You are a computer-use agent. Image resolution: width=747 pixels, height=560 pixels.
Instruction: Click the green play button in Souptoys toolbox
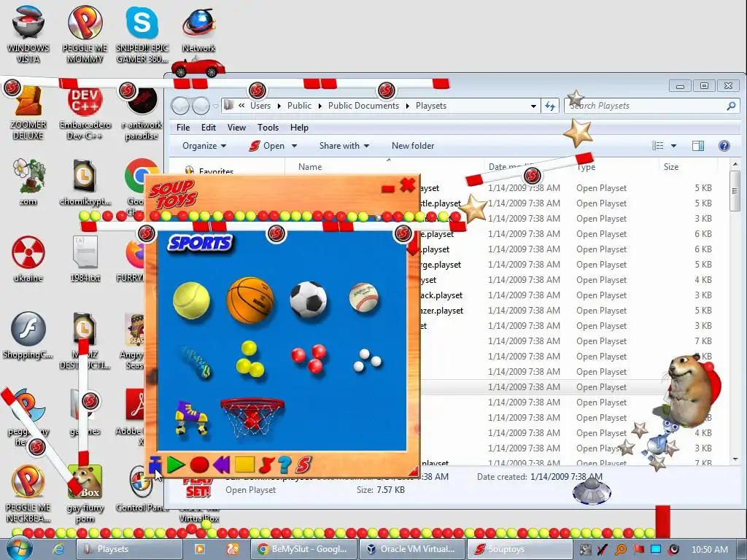176,464
